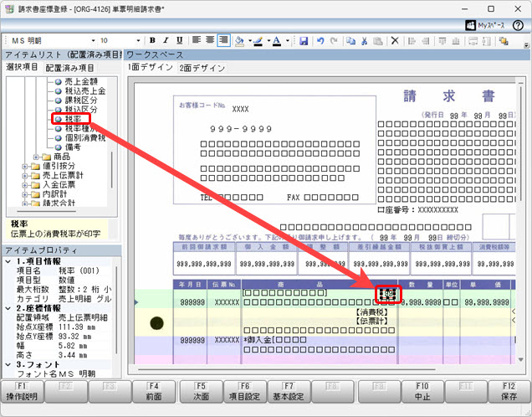Collapse the 2.座標情報 section
The width and height of the screenshot is (532, 417).
[8, 308]
